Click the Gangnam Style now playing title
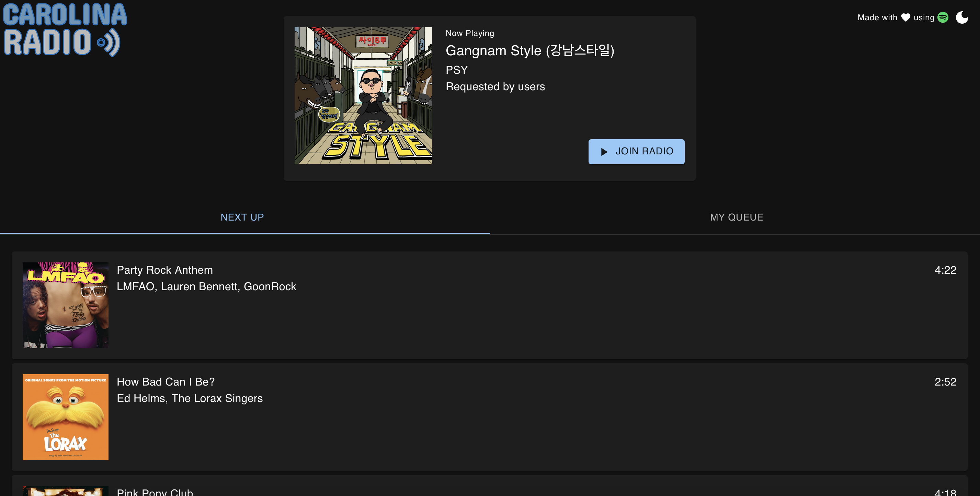This screenshot has height=496, width=980. tap(529, 50)
